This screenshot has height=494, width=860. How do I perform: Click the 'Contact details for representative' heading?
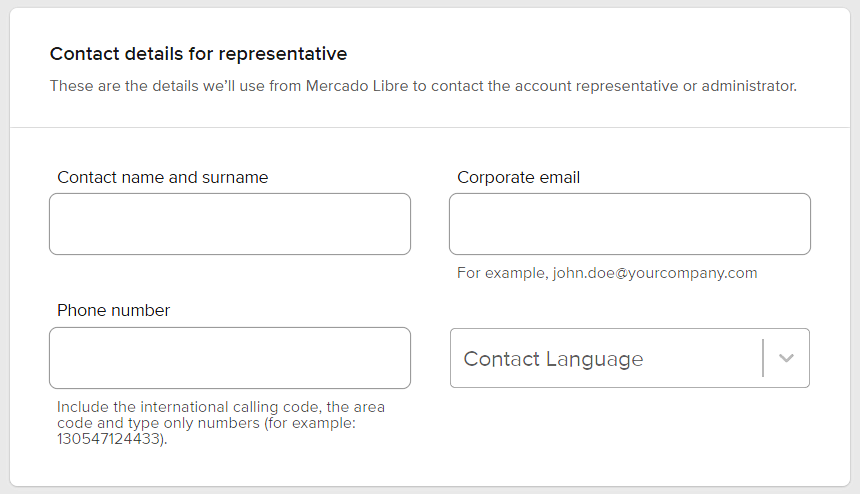(x=198, y=53)
